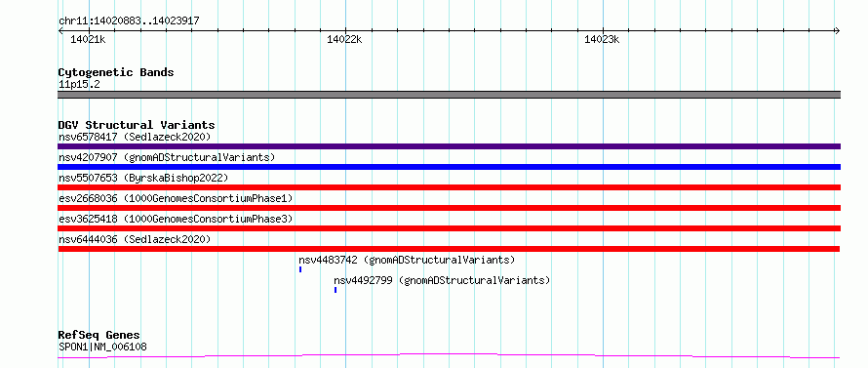The width and height of the screenshot is (868, 368).
Task: Click the 14021k ruler tick label
Action: (x=88, y=39)
